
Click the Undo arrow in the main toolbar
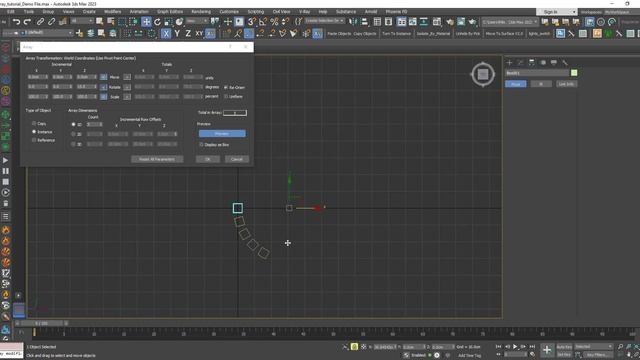pos(16,22)
